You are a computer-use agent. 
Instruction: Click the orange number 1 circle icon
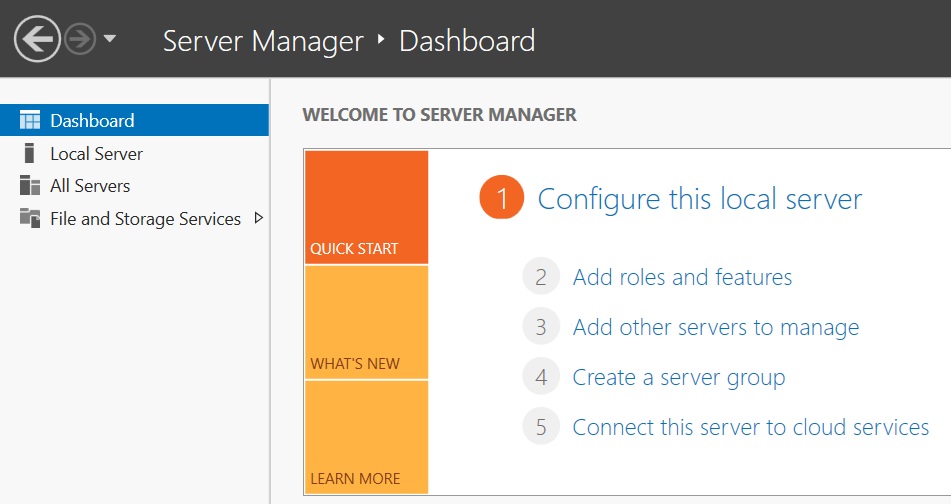(x=502, y=199)
